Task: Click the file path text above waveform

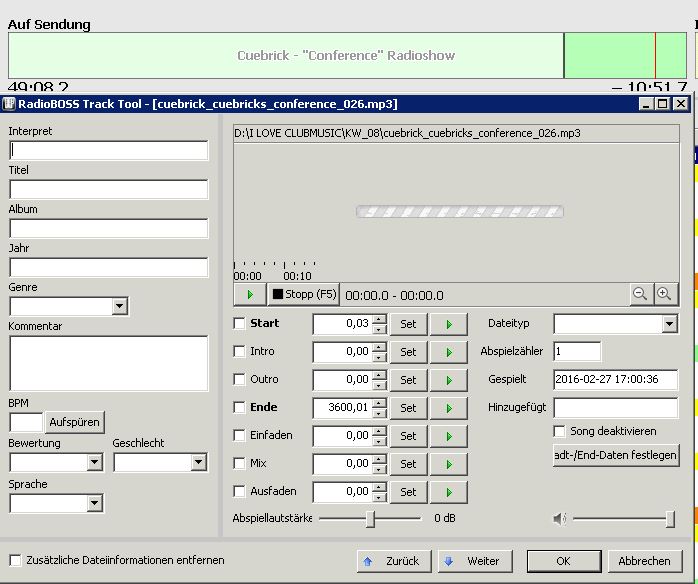Action: [407, 133]
